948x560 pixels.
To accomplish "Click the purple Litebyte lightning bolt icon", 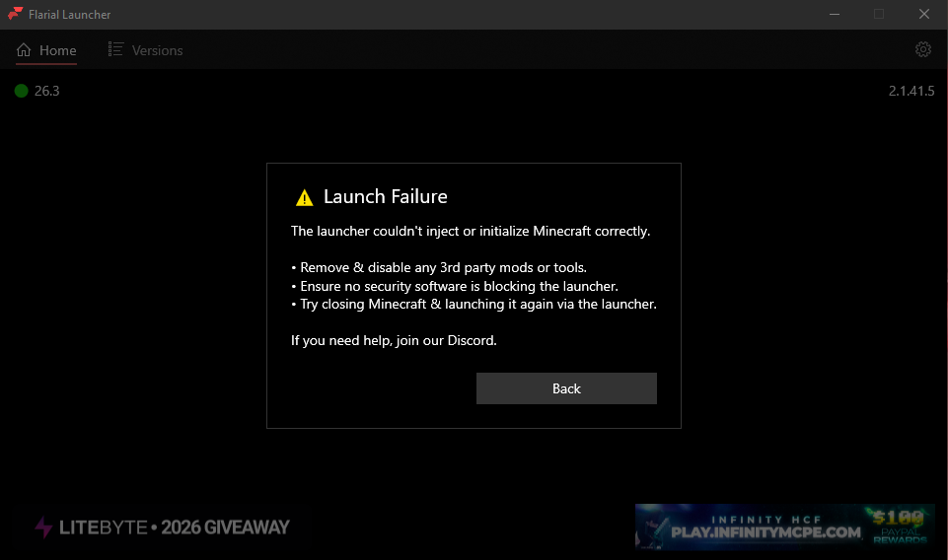I will click(x=43, y=526).
